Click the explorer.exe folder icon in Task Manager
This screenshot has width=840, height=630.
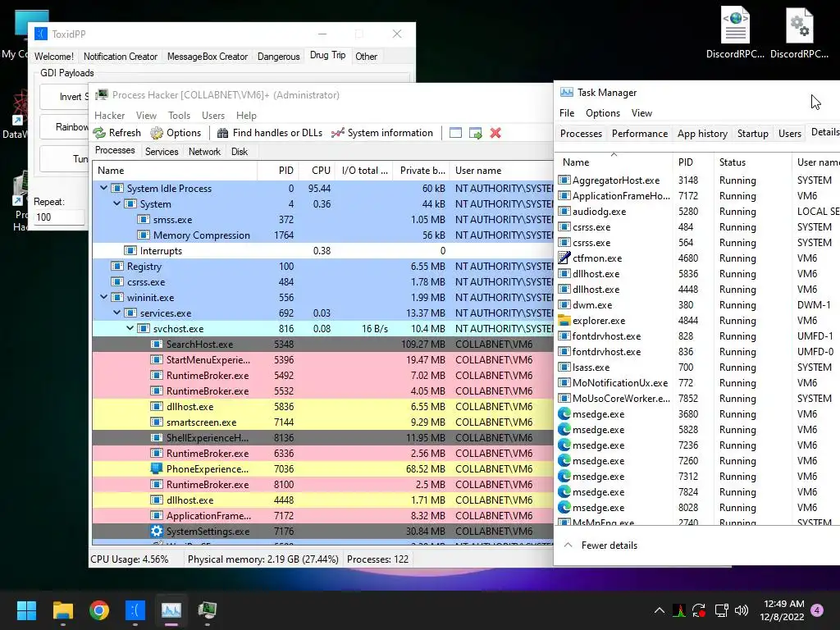tap(564, 321)
